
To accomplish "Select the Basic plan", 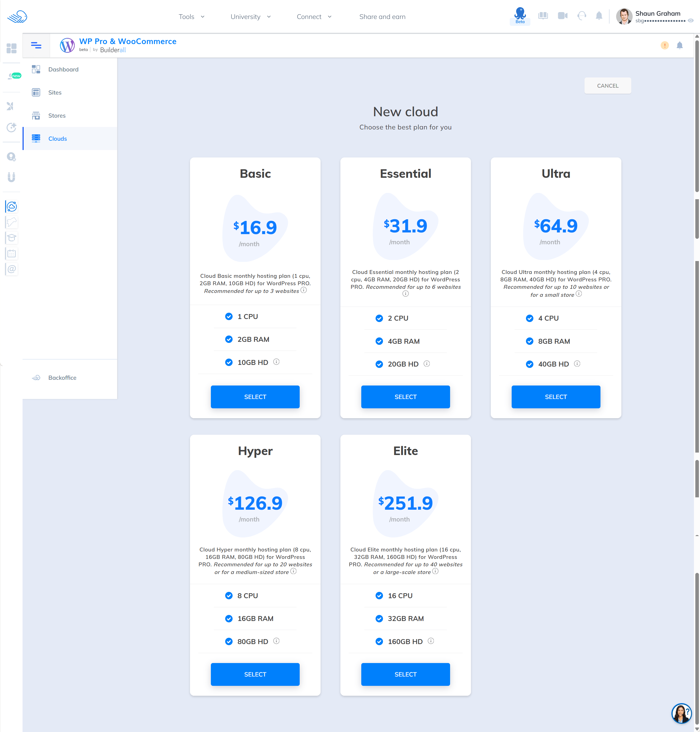I will (255, 397).
